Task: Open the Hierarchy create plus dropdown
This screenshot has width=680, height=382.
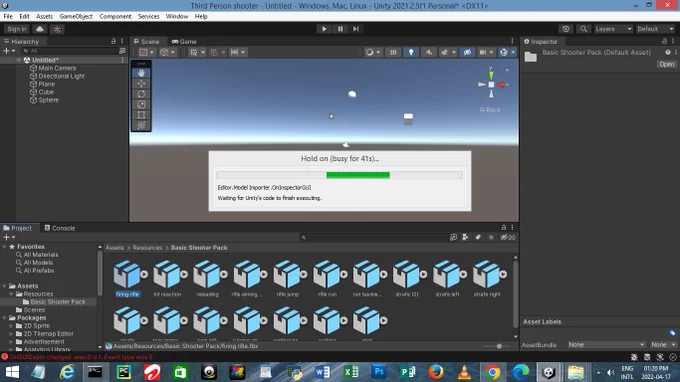Action: click(9, 51)
